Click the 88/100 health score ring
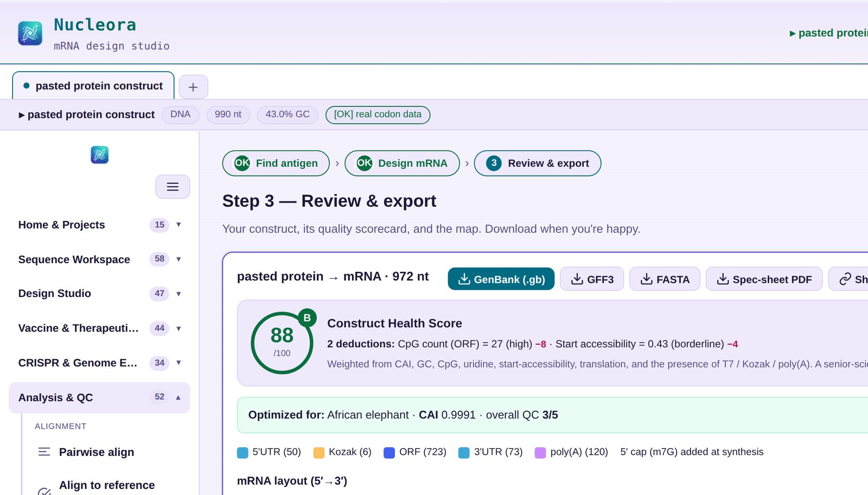This screenshot has height=495, width=868. click(x=282, y=342)
